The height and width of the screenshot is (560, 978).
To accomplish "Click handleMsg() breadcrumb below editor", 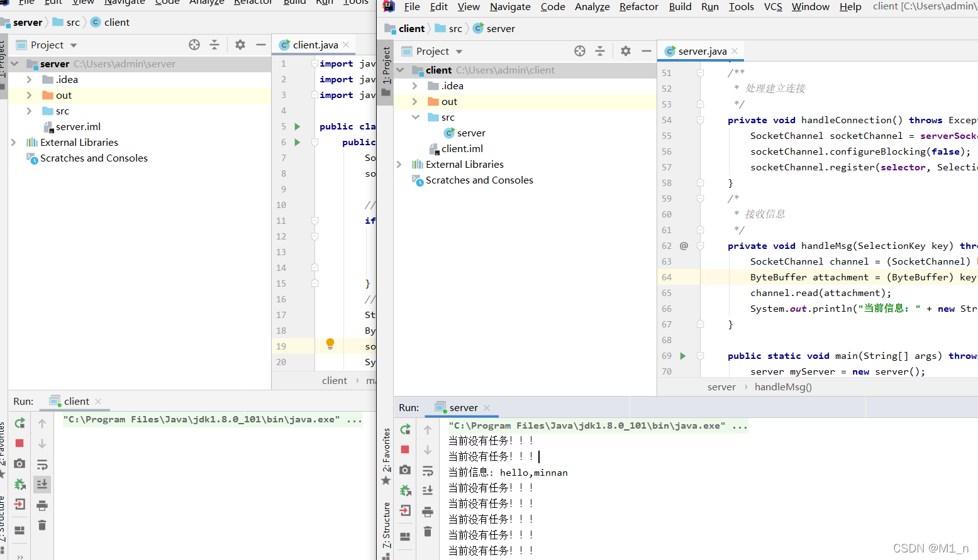I will coord(783,387).
